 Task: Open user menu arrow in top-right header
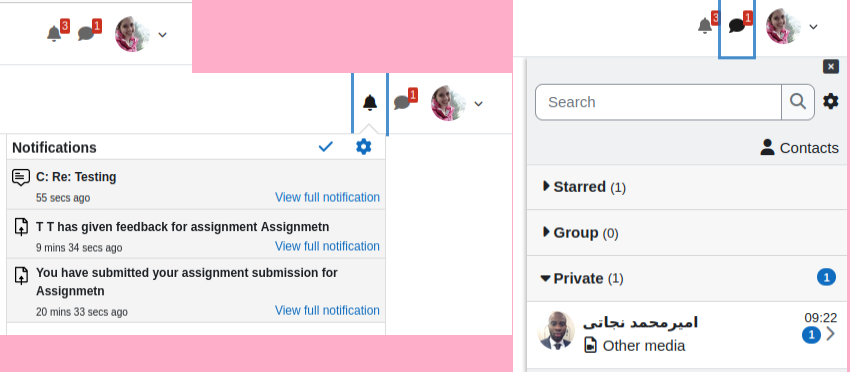813,27
